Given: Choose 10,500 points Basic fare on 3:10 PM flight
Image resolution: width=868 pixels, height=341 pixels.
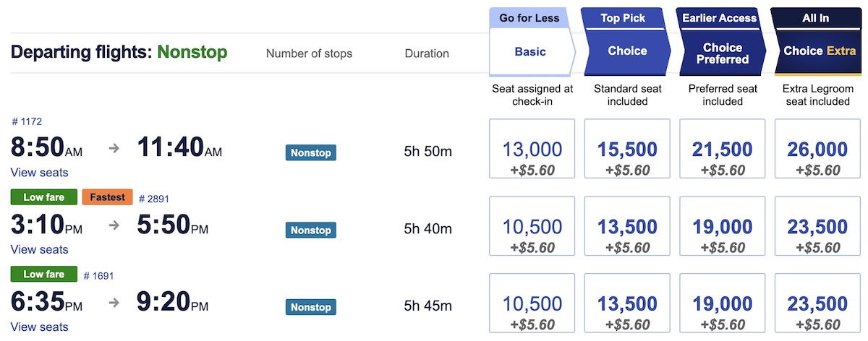Looking at the screenshot, I should pyautogui.click(x=532, y=234).
